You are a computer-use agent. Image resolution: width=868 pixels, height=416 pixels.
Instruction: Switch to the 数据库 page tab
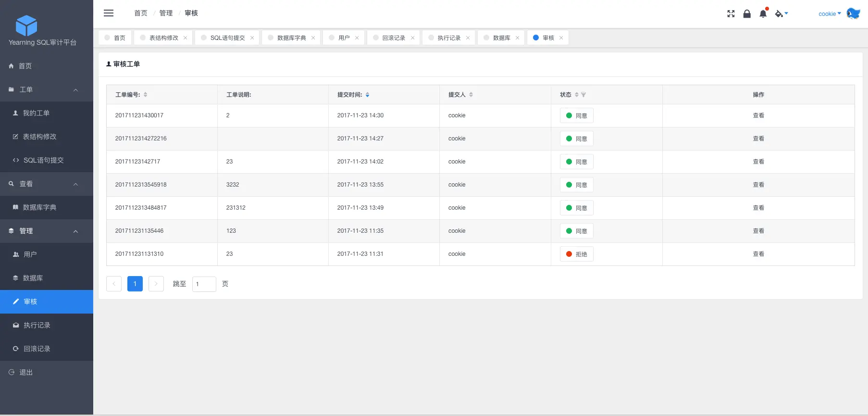501,38
